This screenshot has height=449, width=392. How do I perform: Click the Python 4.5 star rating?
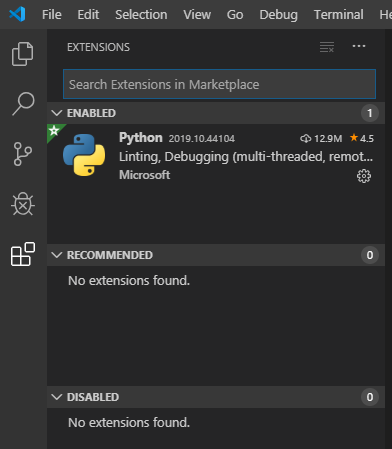click(x=362, y=138)
